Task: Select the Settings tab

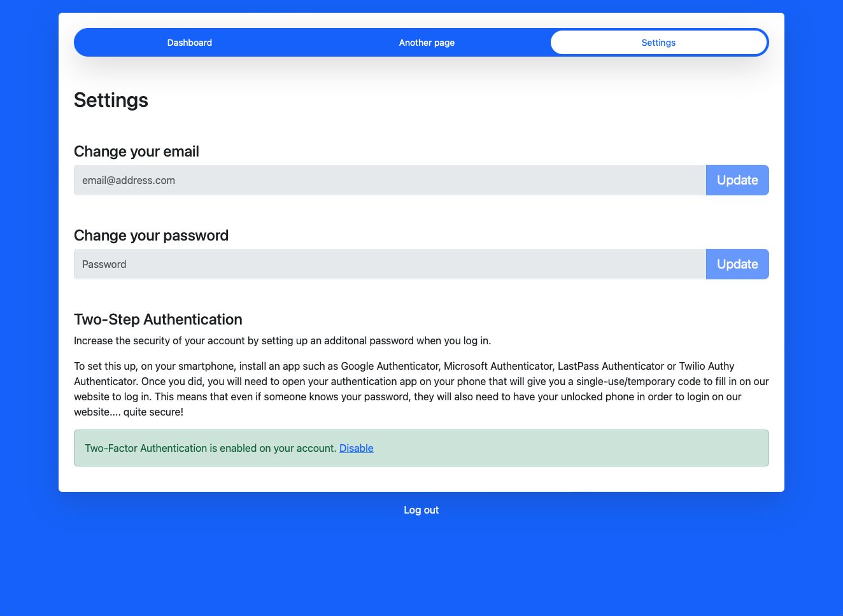Action: tap(658, 43)
